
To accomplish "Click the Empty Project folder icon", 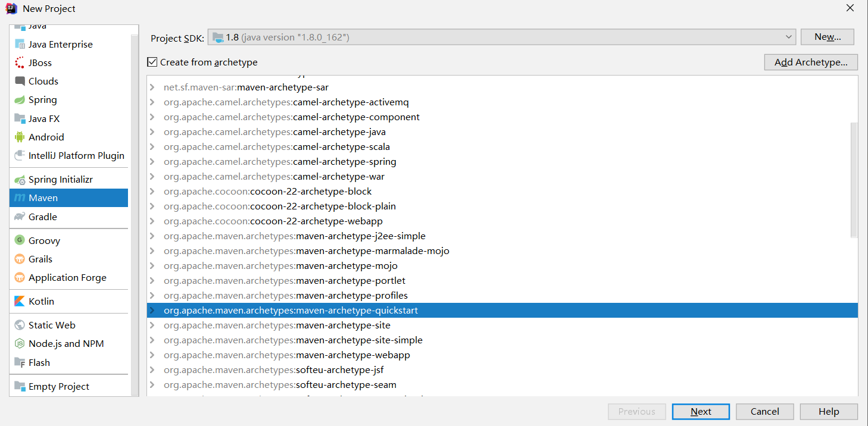I will tap(20, 386).
